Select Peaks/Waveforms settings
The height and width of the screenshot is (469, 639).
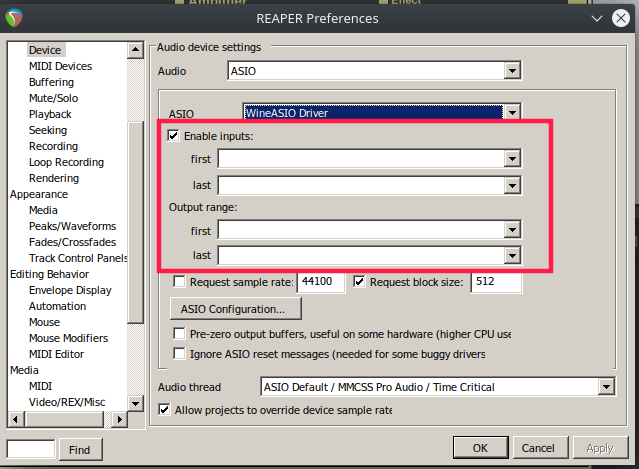73,226
